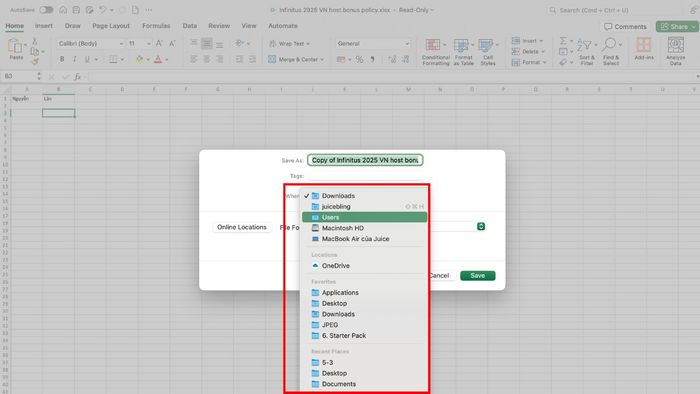
Task: Click Merge & Center button
Action: (296, 59)
